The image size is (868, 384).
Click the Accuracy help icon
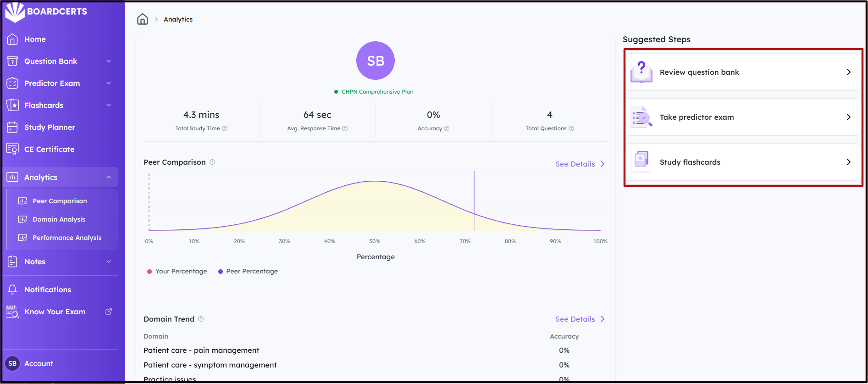pos(447,128)
